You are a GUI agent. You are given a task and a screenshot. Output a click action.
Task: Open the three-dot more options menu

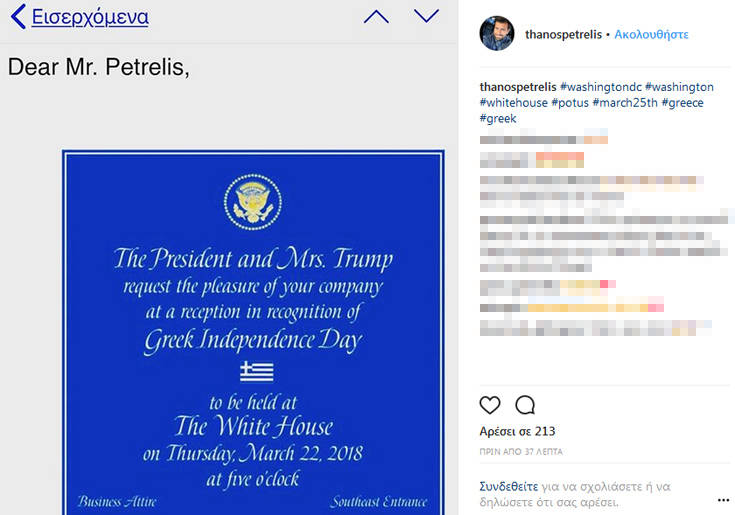point(723,499)
